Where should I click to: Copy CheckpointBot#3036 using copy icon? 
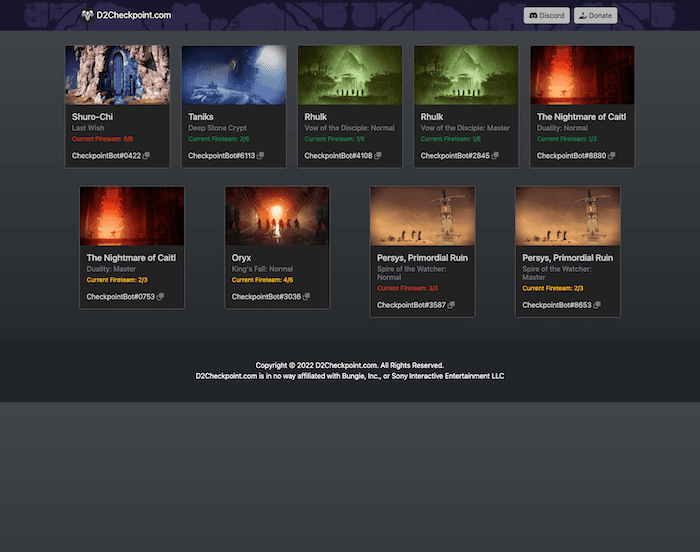(306, 297)
